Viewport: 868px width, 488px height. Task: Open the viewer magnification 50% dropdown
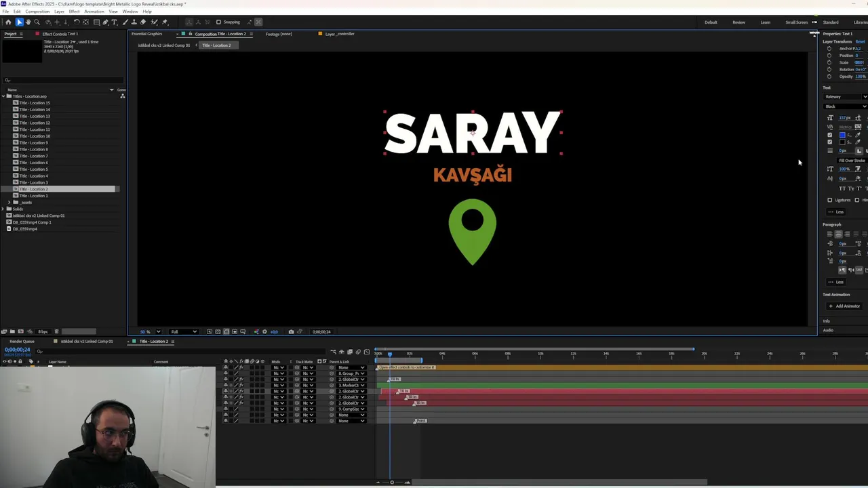coord(159,331)
